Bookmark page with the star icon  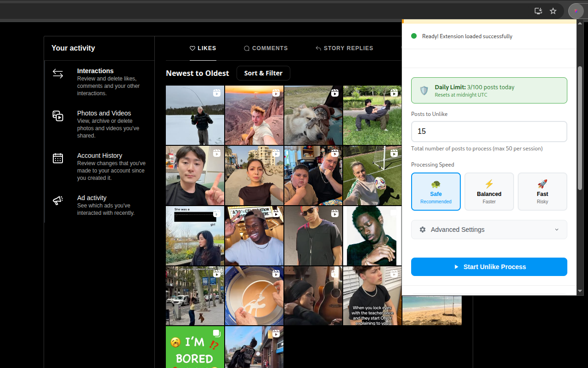(x=553, y=11)
